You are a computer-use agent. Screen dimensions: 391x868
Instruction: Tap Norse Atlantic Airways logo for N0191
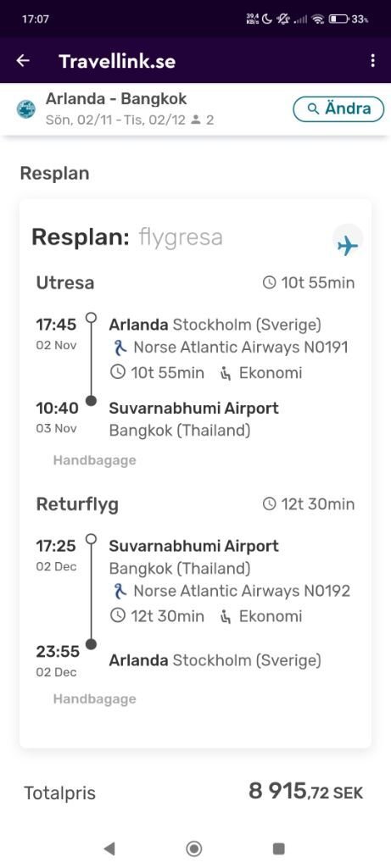(x=119, y=348)
